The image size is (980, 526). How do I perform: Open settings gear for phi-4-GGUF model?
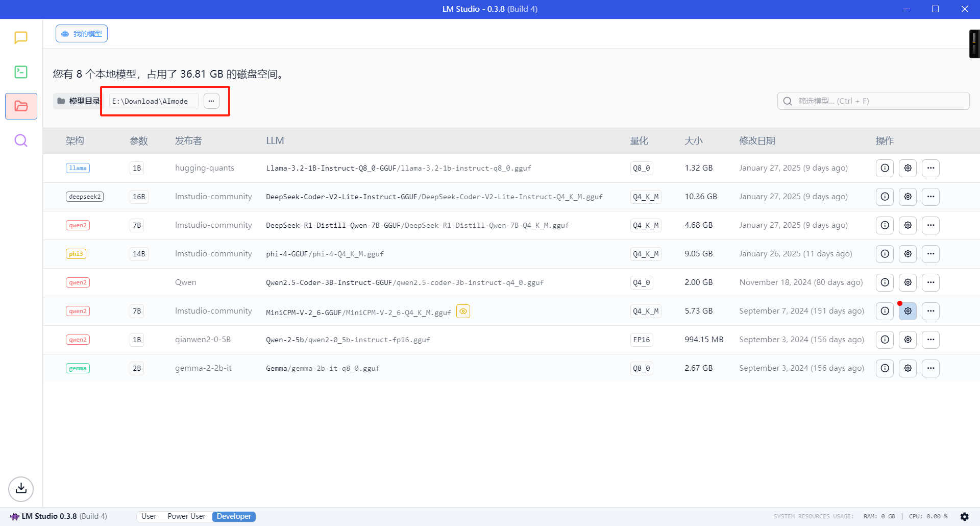908,254
